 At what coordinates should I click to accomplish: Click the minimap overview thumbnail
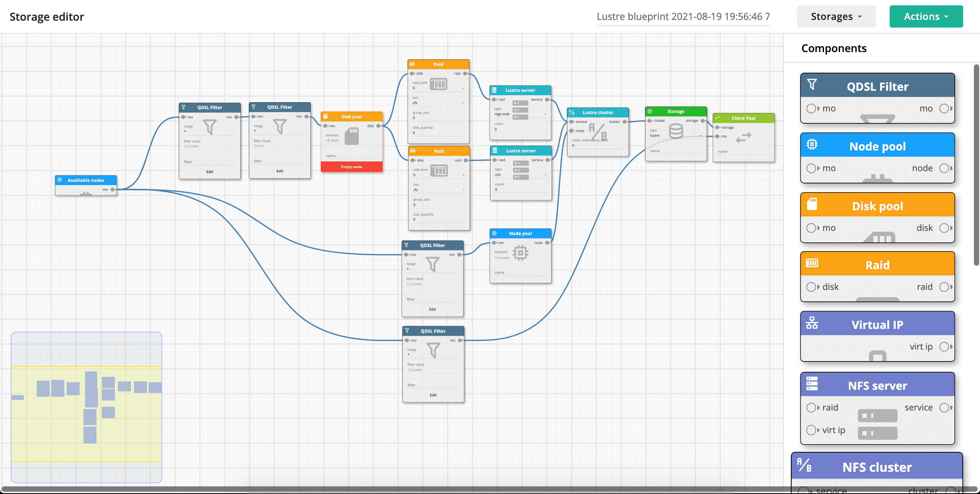[87, 407]
